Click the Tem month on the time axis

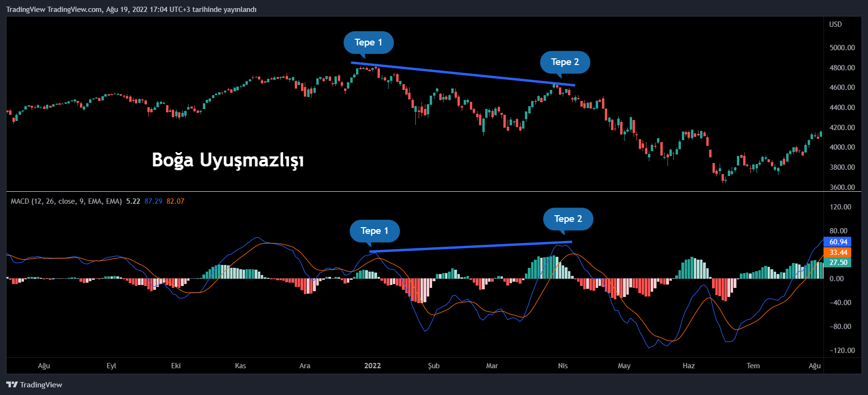(x=753, y=366)
